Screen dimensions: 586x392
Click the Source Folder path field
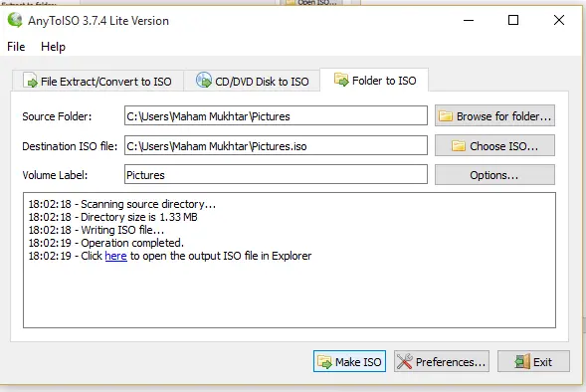276,115
